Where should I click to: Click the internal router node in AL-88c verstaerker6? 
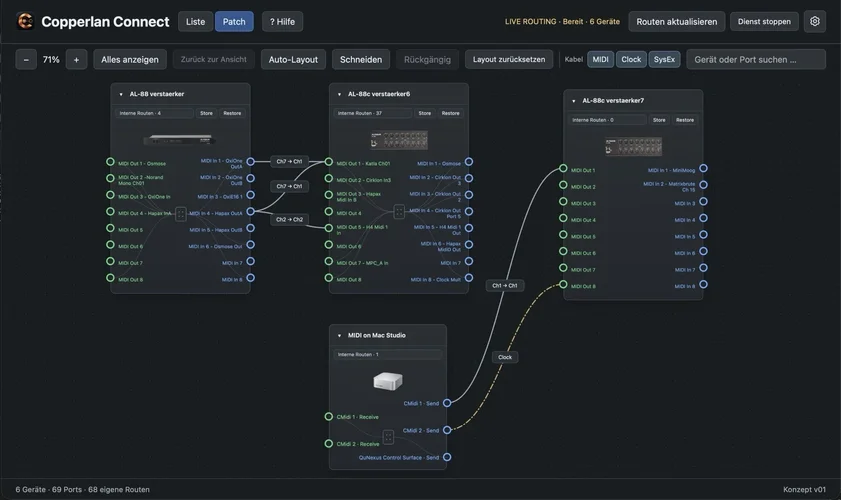click(399, 211)
